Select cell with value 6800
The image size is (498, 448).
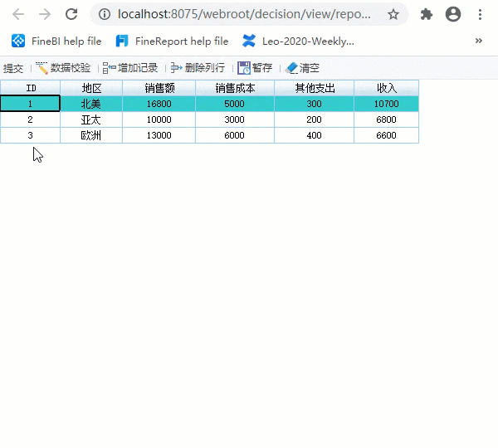pyautogui.click(x=387, y=119)
